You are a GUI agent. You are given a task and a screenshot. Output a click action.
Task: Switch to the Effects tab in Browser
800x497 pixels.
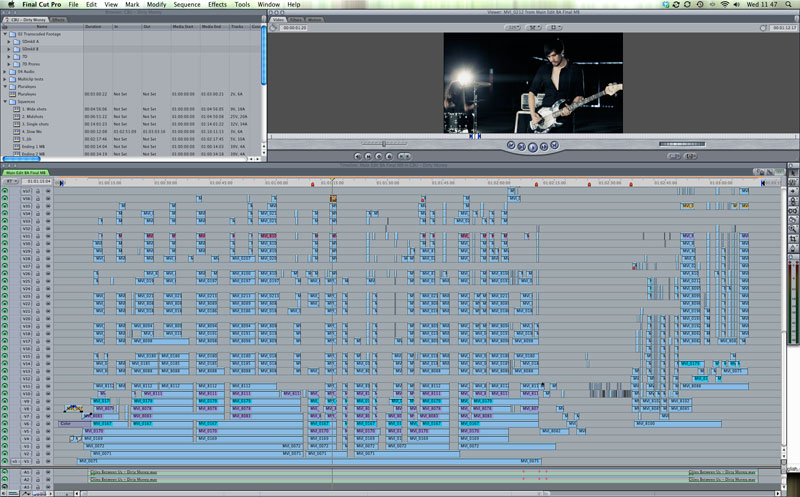click(x=58, y=19)
